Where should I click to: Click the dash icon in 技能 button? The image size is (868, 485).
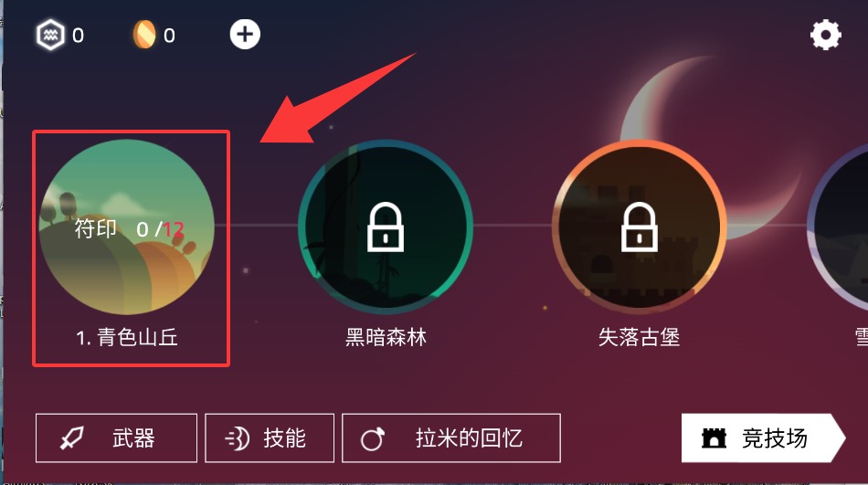237,438
